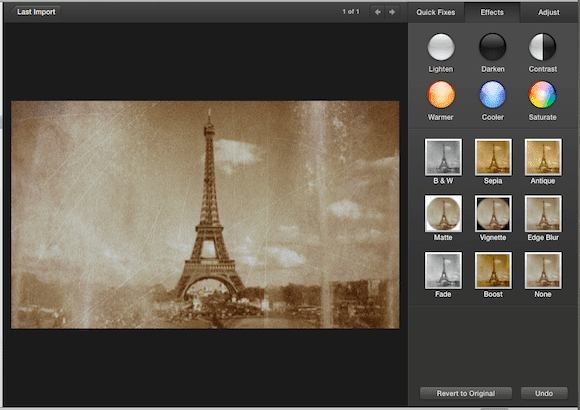This screenshot has width=580, height=410.
Task: Go to next photo arrow
Action: coord(392,12)
